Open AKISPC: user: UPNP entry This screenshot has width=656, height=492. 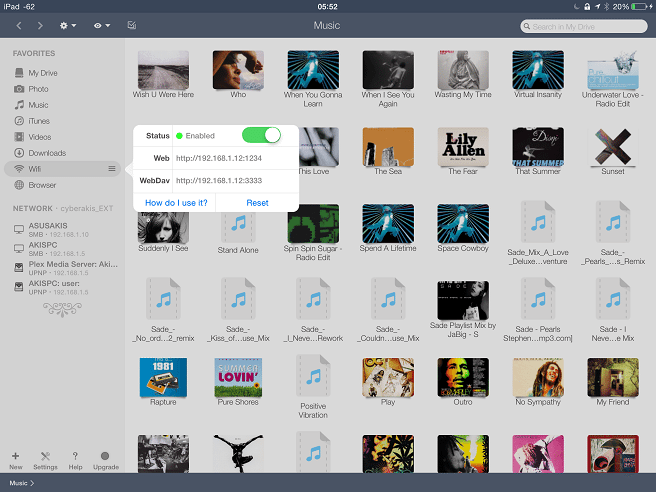pos(63,287)
